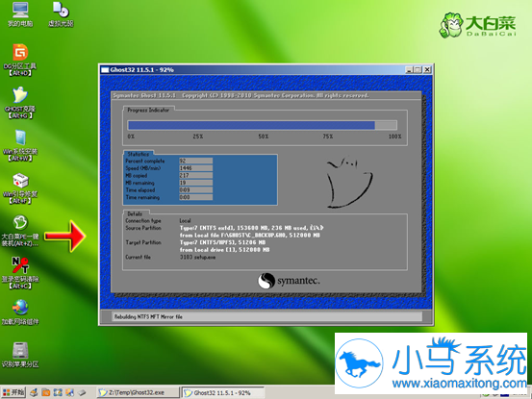This screenshot has height=399, width=532.
Task: Click the www.xiaomaxitong.com watermark link
Action: pyautogui.click(x=460, y=384)
